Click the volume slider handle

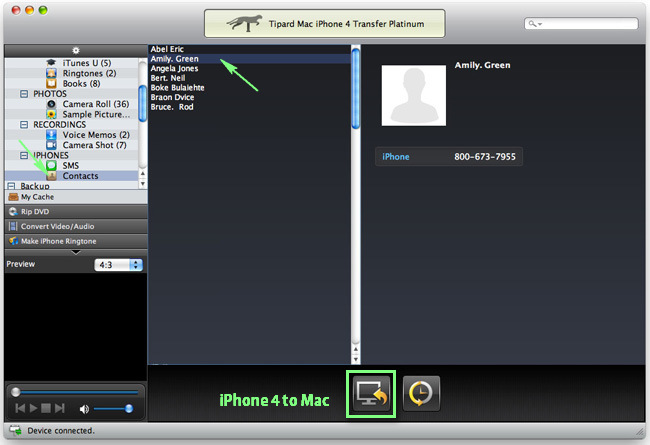(129, 409)
